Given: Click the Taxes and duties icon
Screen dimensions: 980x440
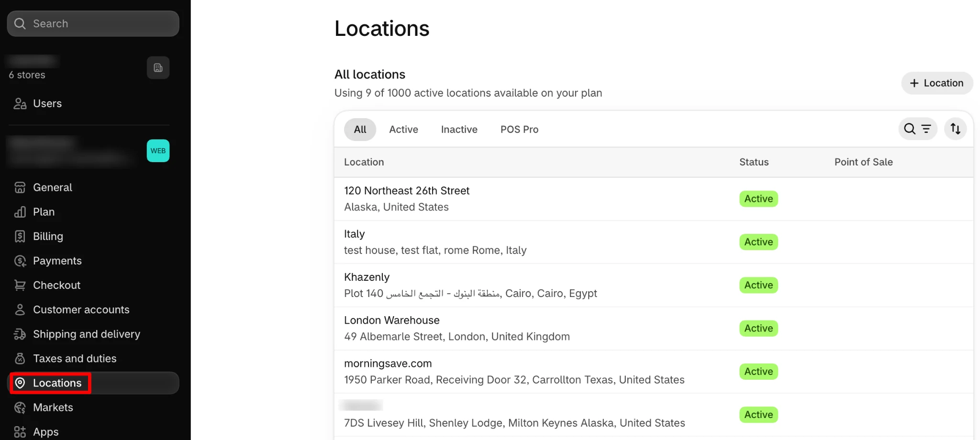Looking at the screenshot, I should click(20, 358).
